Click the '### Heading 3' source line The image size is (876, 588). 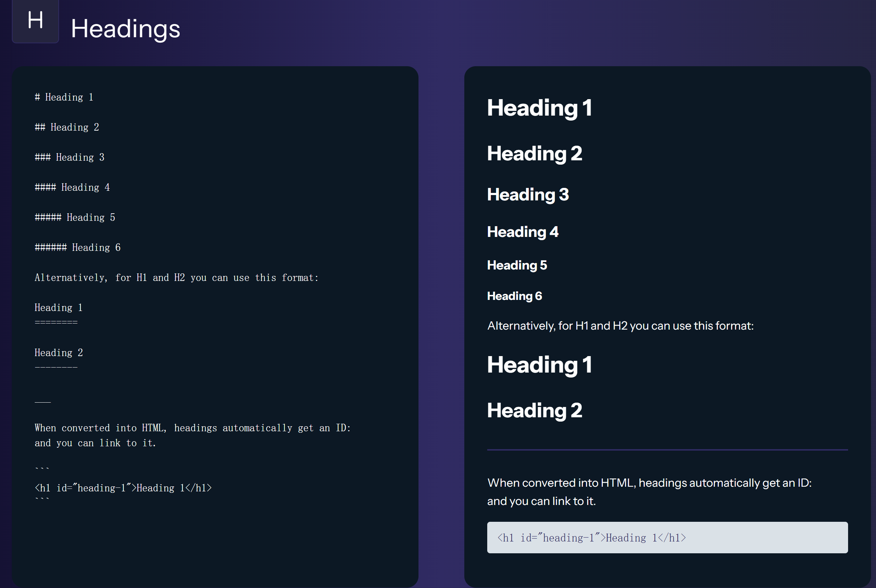pos(69,157)
